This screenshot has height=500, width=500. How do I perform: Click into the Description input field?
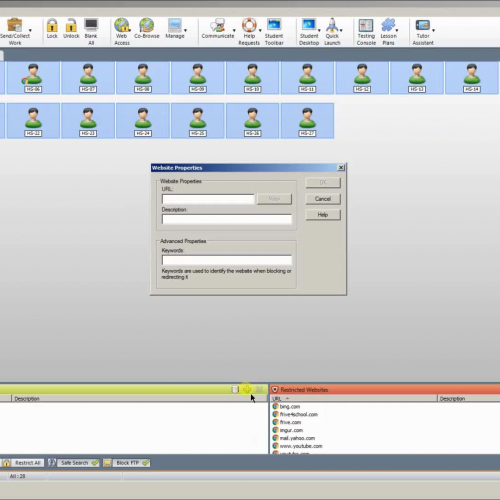tap(227, 219)
